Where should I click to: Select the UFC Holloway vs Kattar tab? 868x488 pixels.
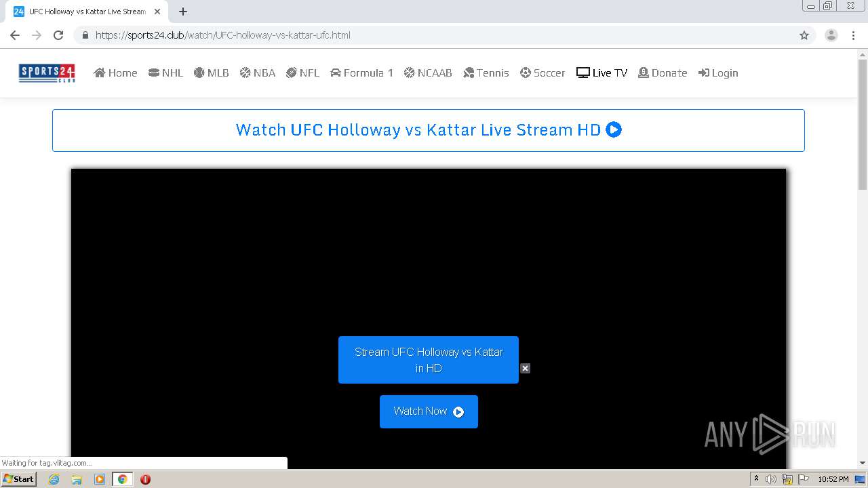click(x=87, y=12)
